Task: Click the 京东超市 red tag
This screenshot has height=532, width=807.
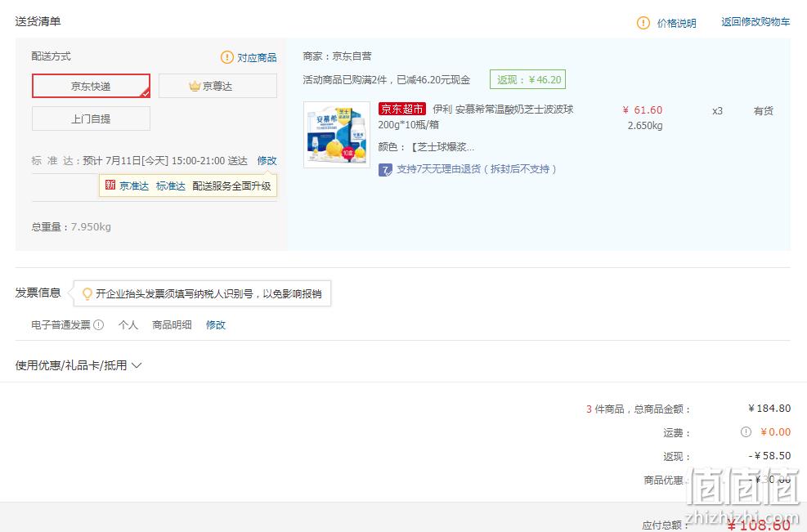Action: coord(402,109)
